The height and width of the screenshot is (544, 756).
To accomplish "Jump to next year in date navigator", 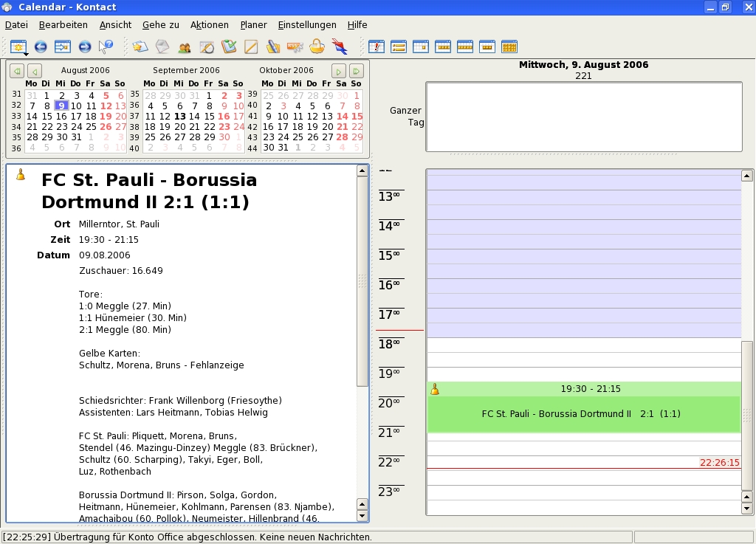I will pos(357,72).
